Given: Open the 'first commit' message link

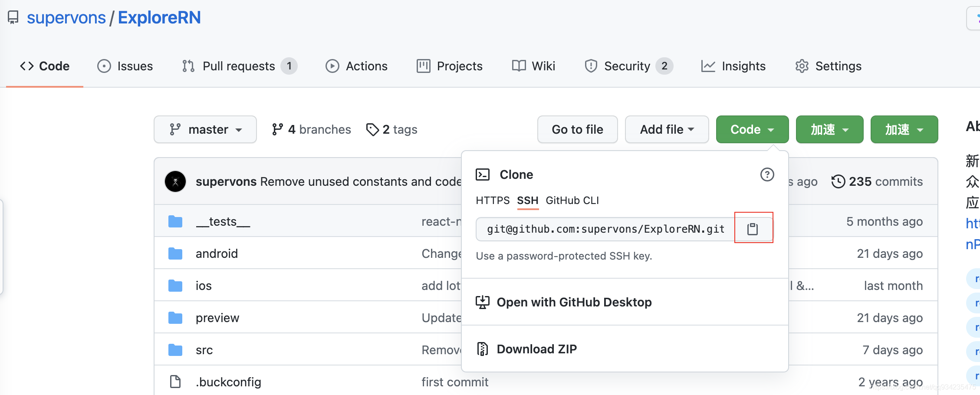Looking at the screenshot, I should 455,382.
